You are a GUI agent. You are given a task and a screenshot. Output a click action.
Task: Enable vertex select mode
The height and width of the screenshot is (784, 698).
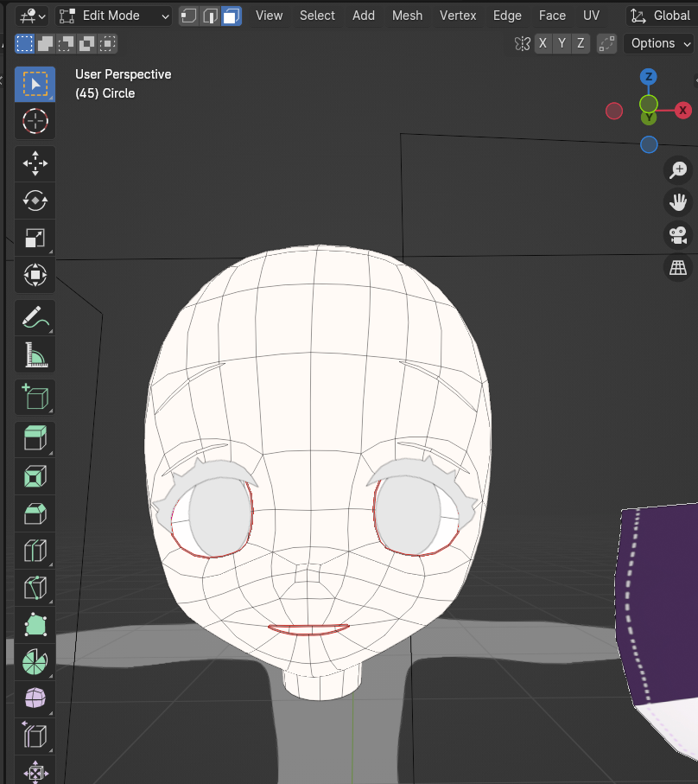point(188,16)
